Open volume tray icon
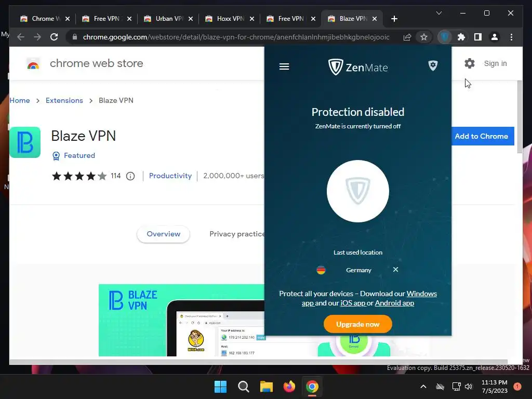Screen dimensions: 532x399 469,387
